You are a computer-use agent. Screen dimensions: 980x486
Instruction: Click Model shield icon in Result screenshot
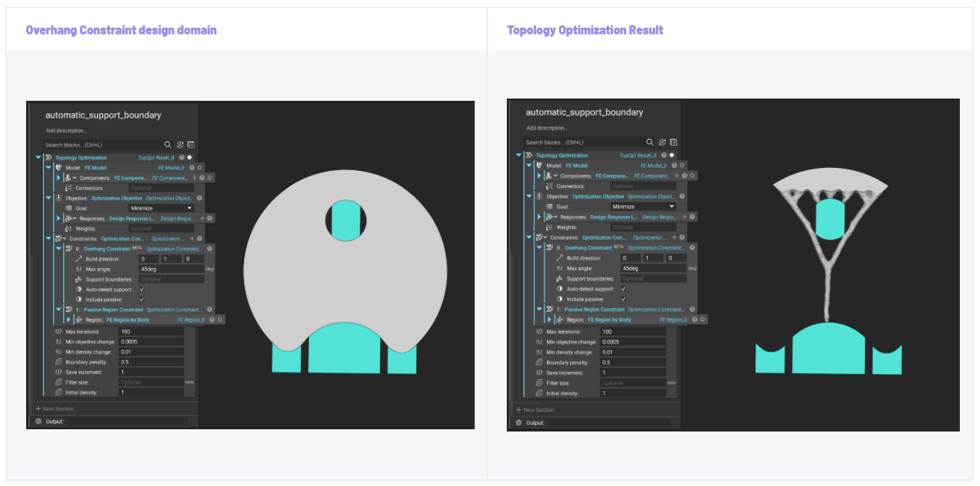click(540, 165)
